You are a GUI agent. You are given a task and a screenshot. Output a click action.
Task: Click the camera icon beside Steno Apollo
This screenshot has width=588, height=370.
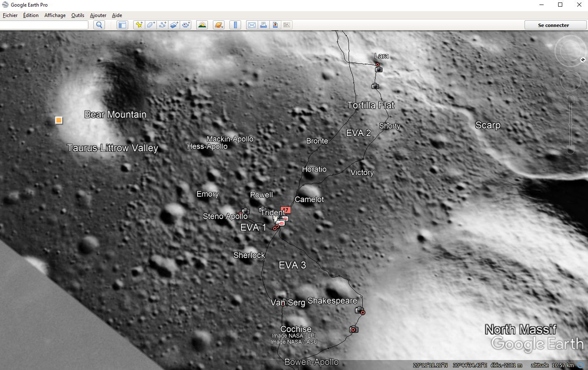[x=246, y=211]
